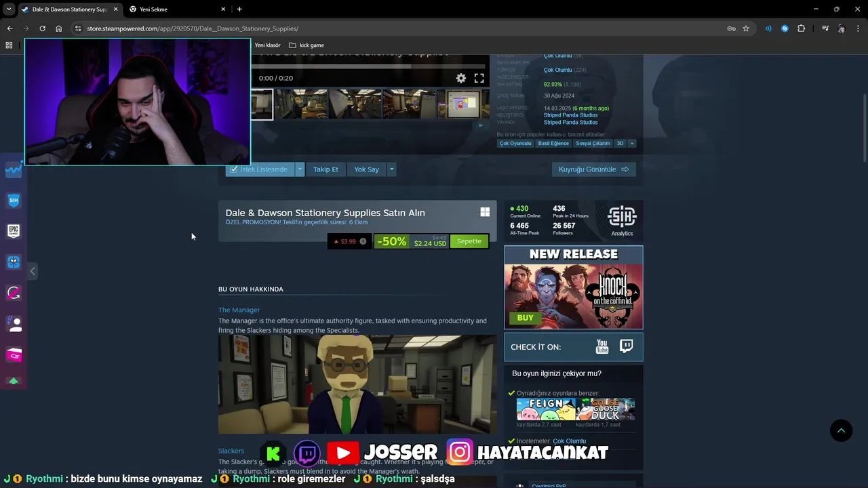The height and width of the screenshot is (488, 868).
Task: Open the tab search dropdown in Chrome
Action: (x=8, y=9)
